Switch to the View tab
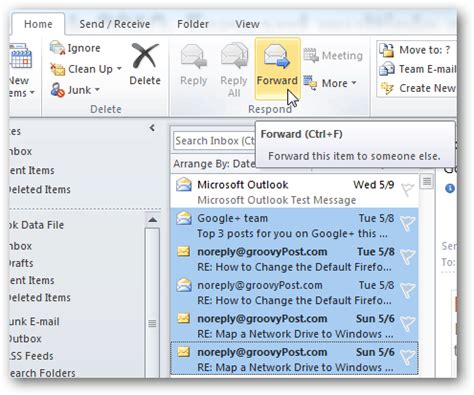This screenshot has height=395, width=474. [247, 24]
